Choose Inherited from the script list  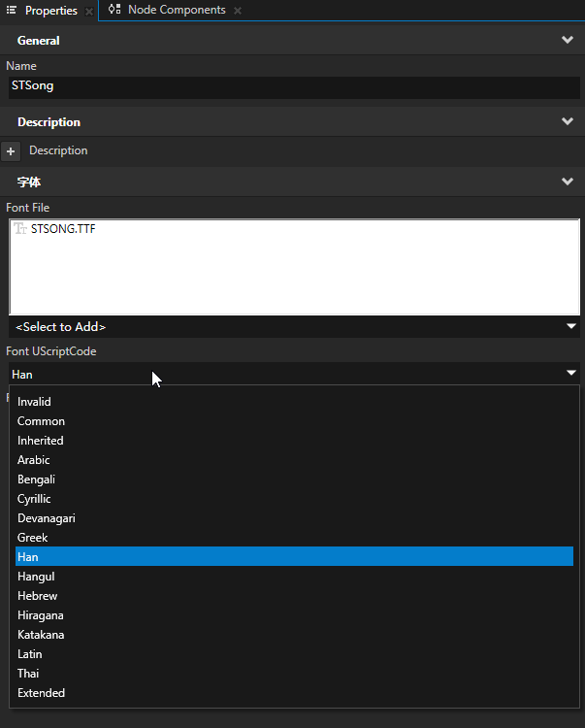coord(294,441)
